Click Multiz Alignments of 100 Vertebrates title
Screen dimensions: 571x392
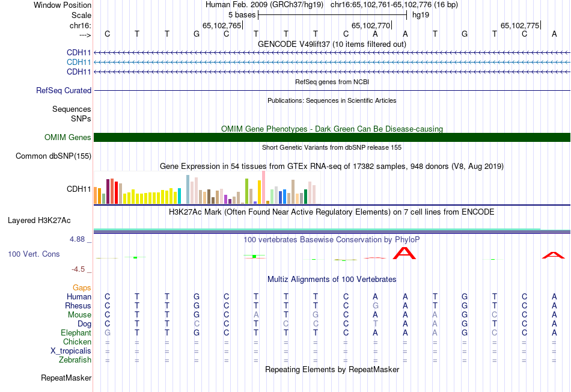click(332, 280)
